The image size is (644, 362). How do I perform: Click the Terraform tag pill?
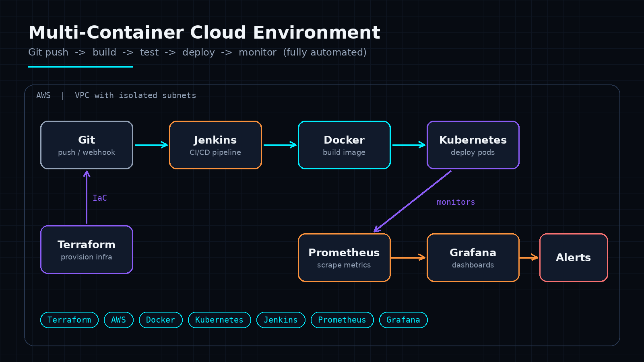[69, 320]
